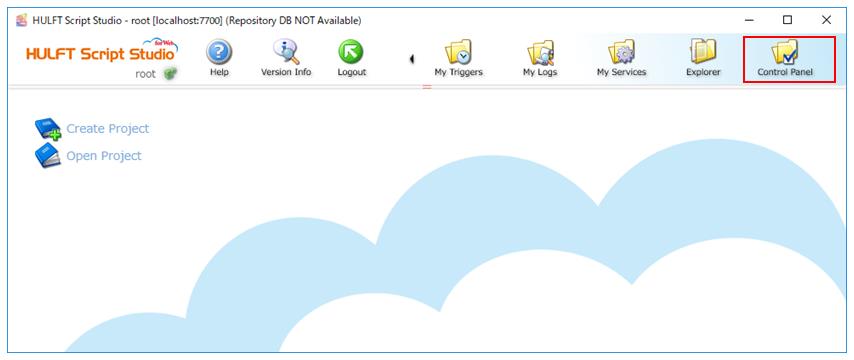The width and height of the screenshot is (854, 360).
Task: Click the black arrow left of My Triggers
Action: point(412,58)
